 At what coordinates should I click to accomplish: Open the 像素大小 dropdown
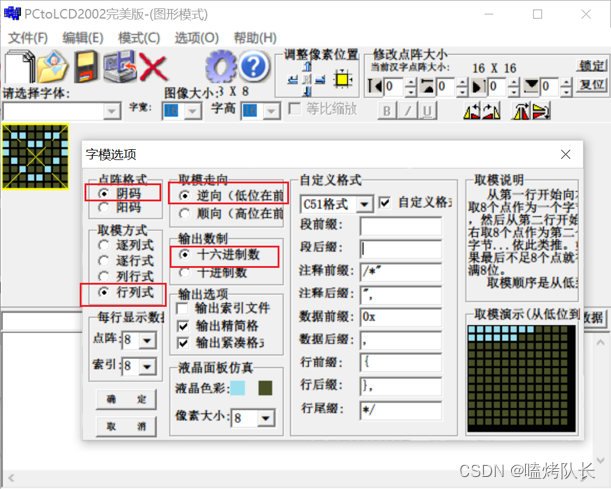tap(266, 418)
